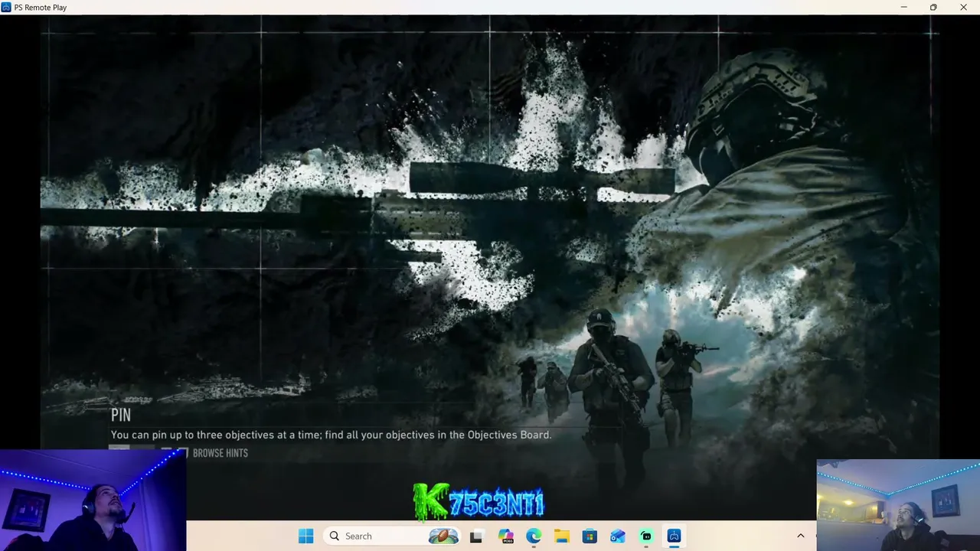This screenshot has height=551, width=980.
Task: Open Task View from the taskbar
Action: 476,536
